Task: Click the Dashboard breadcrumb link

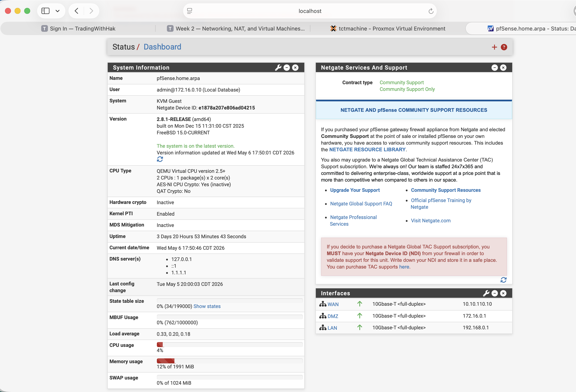Action: [x=162, y=47]
